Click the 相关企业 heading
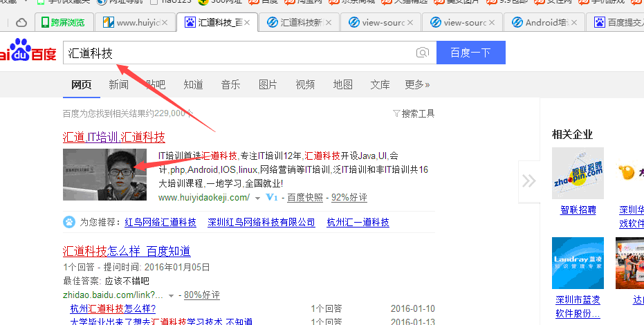 tap(572, 134)
